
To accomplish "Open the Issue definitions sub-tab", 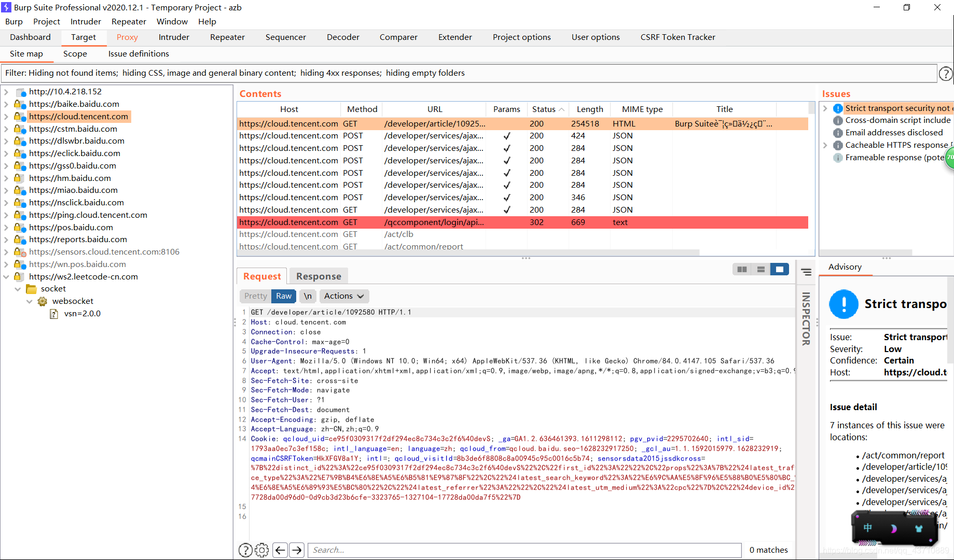I will 139,54.
